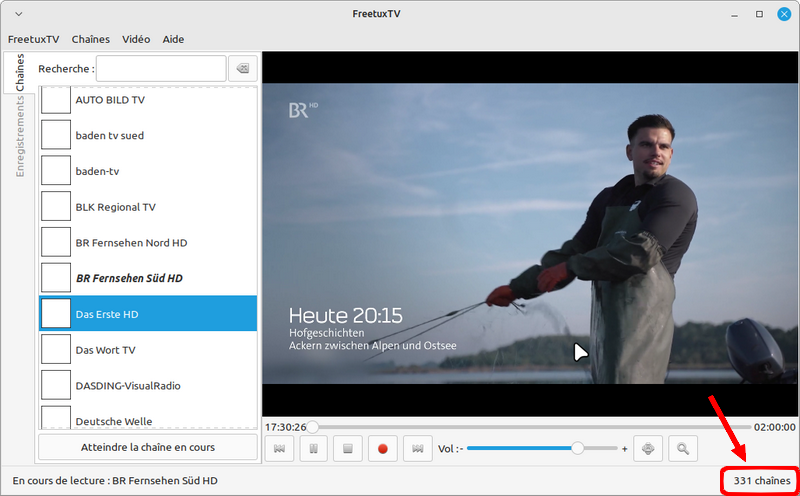Click the Recherche input field
The width and height of the screenshot is (800, 496).
point(161,68)
